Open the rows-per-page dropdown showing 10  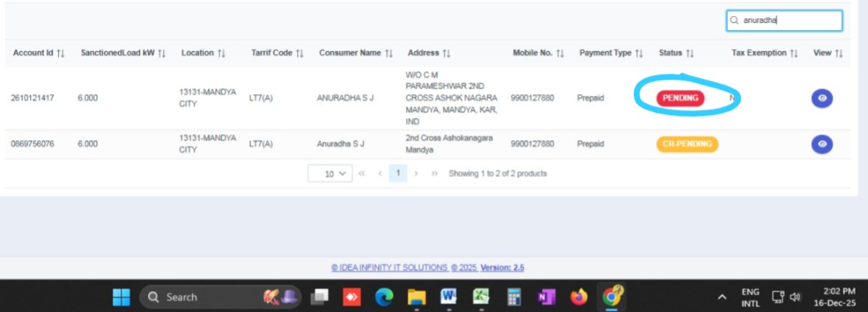(x=330, y=173)
